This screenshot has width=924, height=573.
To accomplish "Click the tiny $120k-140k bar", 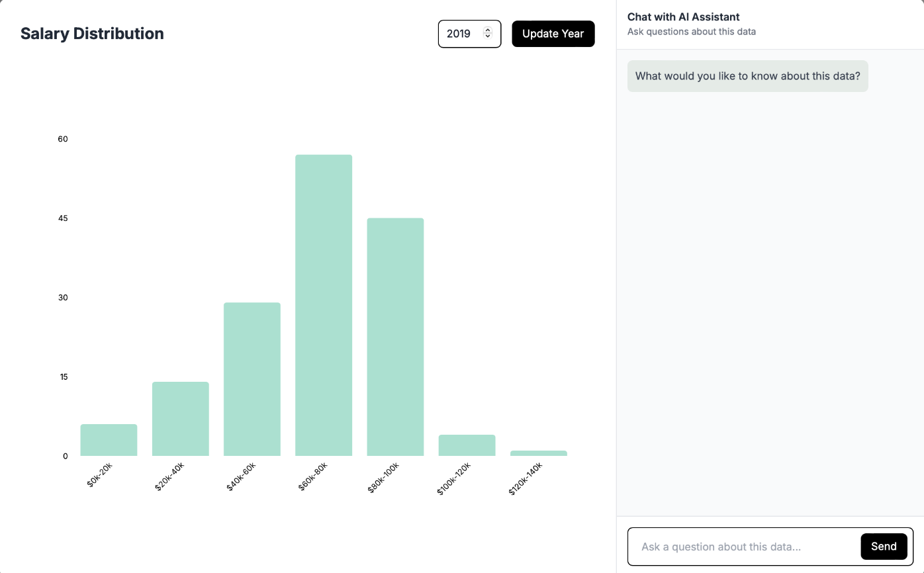I will point(538,453).
